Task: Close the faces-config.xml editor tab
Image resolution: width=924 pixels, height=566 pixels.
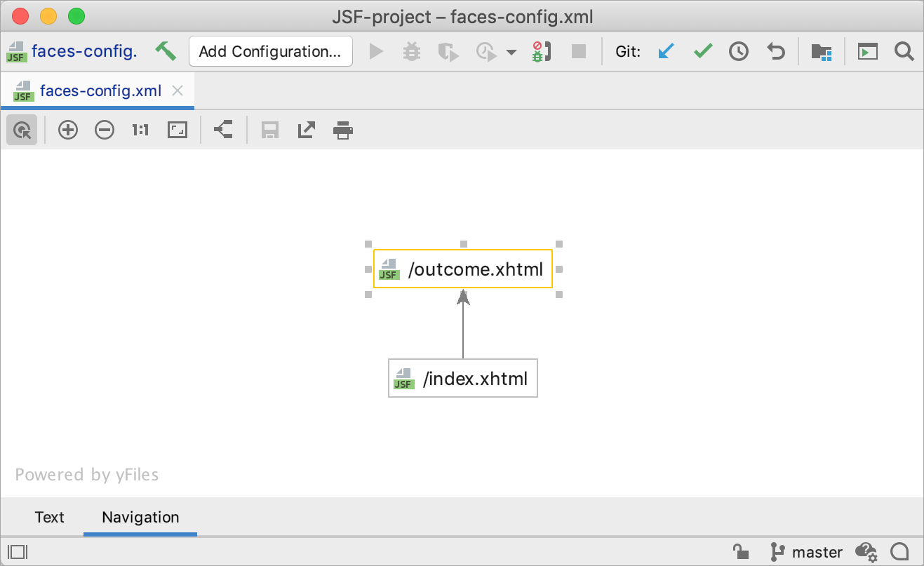Action: pyautogui.click(x=178, y=90)
